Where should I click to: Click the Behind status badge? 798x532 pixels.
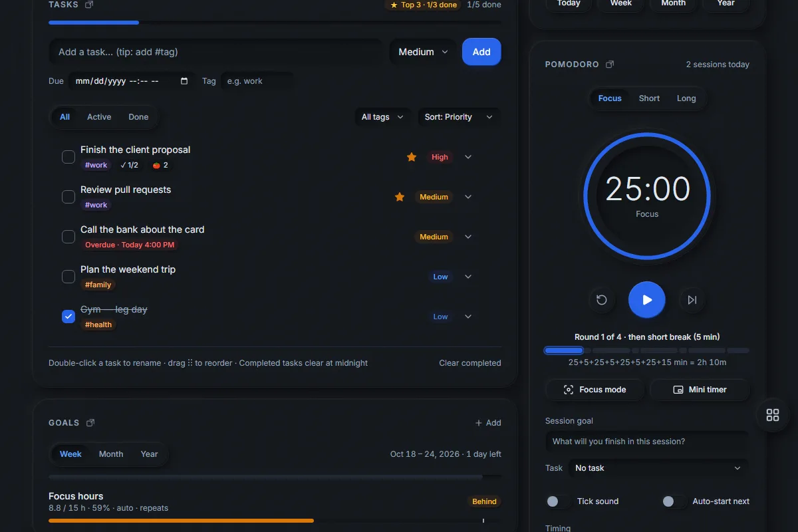click(x=484, y=501)
